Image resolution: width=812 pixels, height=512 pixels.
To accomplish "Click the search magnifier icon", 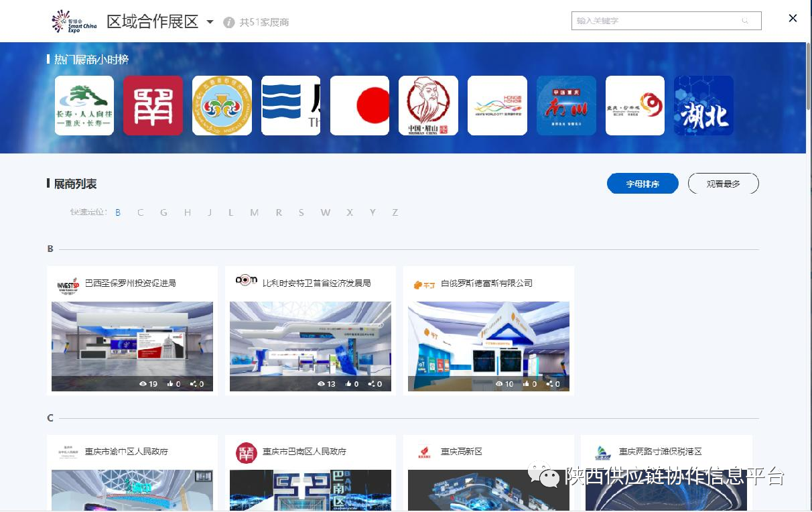I will click(745, 21).
